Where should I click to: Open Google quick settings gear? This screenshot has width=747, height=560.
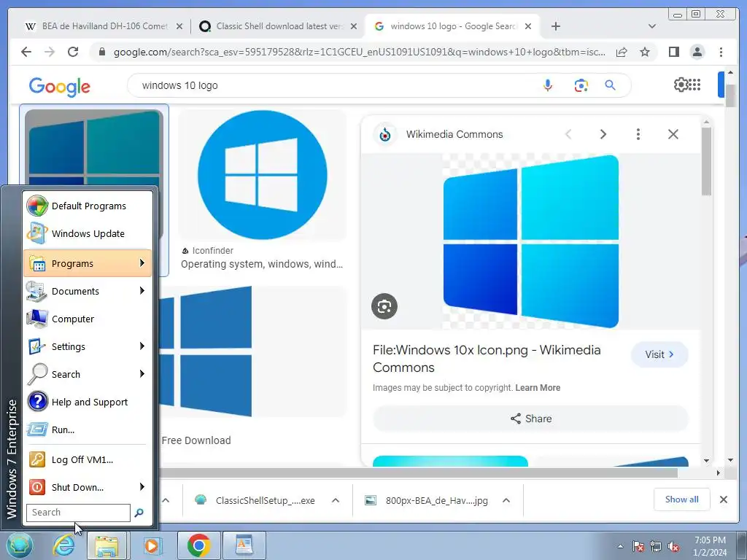tap(681, 85)
